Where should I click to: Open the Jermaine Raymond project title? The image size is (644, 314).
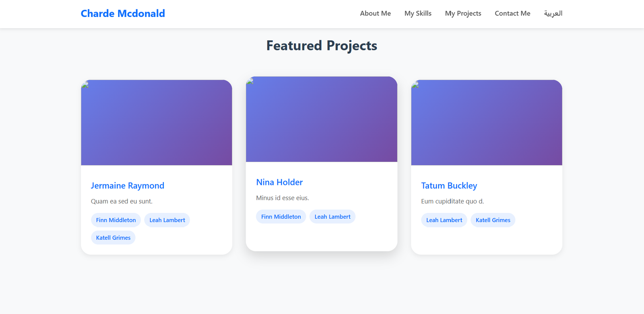coord(128,185)
